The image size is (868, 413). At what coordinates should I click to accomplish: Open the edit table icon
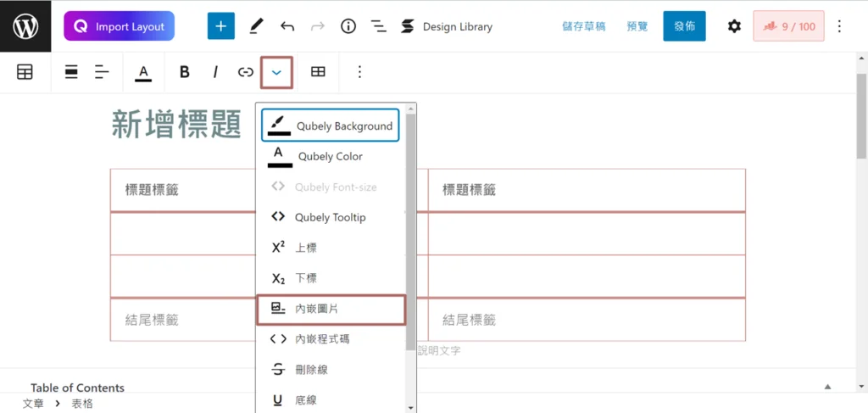318,72
